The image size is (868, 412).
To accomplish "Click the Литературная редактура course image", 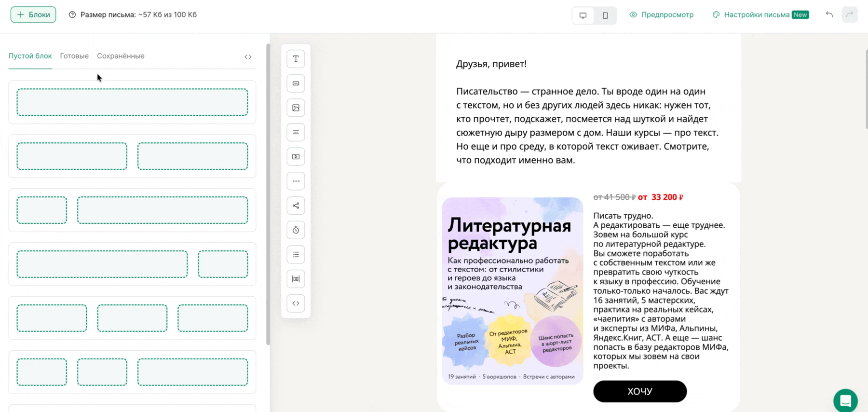I will coord(513,291).
